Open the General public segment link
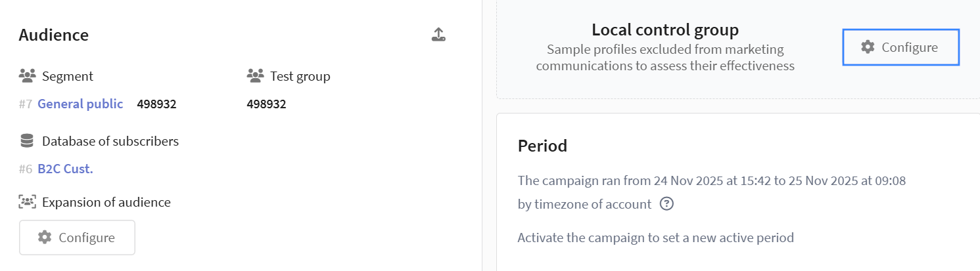The image size is (980, 271). pos(80,104)
